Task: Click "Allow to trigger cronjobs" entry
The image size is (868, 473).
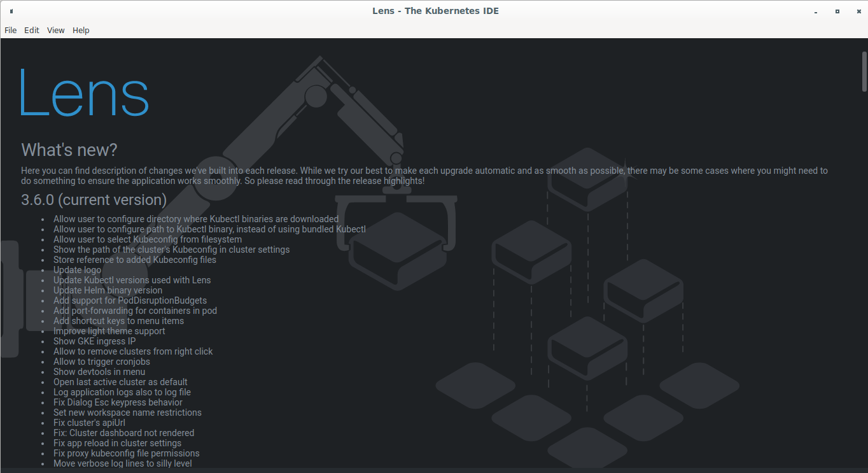Action: click(x=102, y=362)
